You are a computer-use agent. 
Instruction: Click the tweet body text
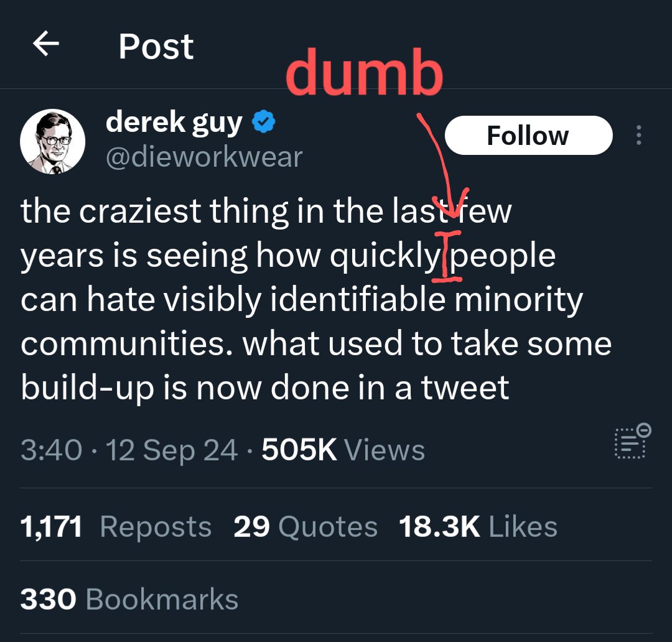click(x=299, y=299)
